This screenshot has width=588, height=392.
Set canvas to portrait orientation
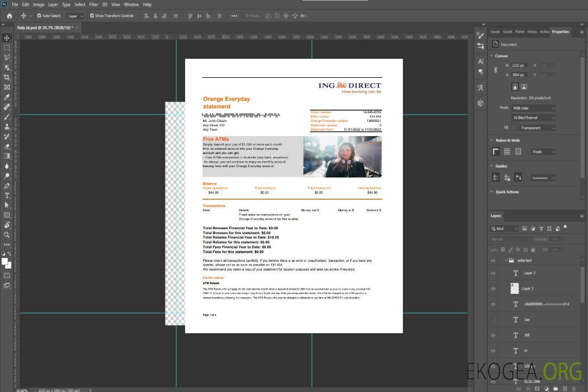515,87
